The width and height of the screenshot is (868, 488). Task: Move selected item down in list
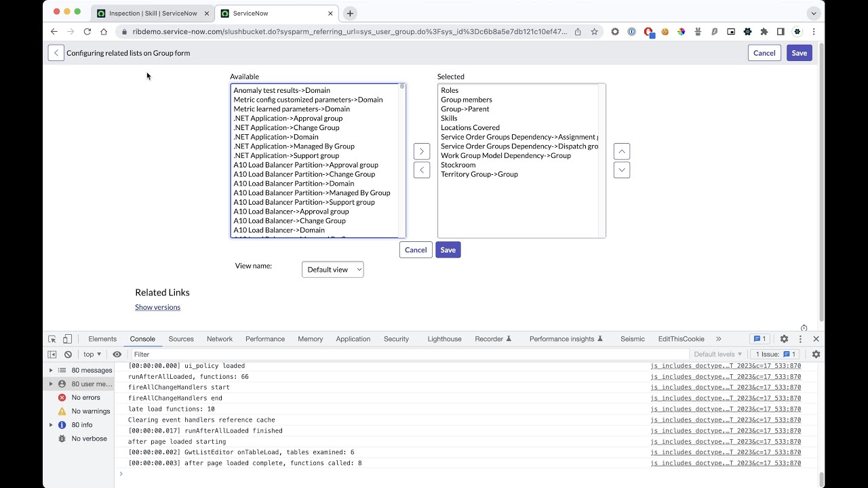coord(622,170)
